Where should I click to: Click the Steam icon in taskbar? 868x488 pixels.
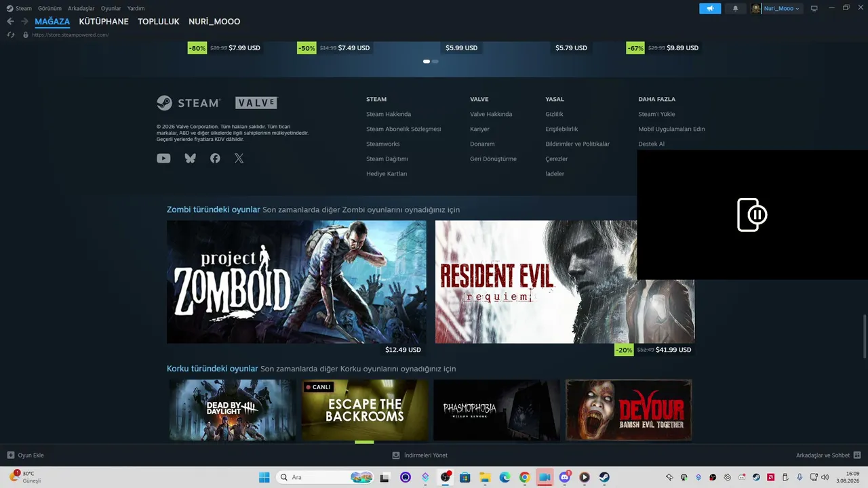click(x=604, y=477)
